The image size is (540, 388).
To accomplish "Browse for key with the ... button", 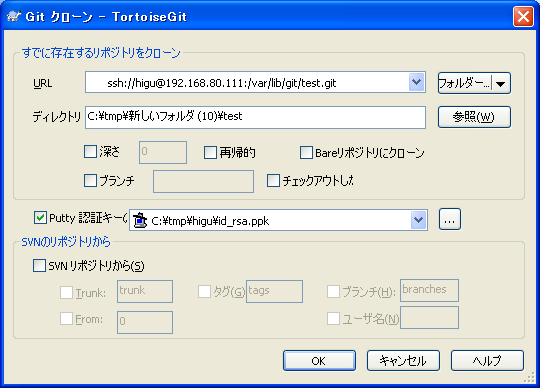I will click(x=450, y=219).
